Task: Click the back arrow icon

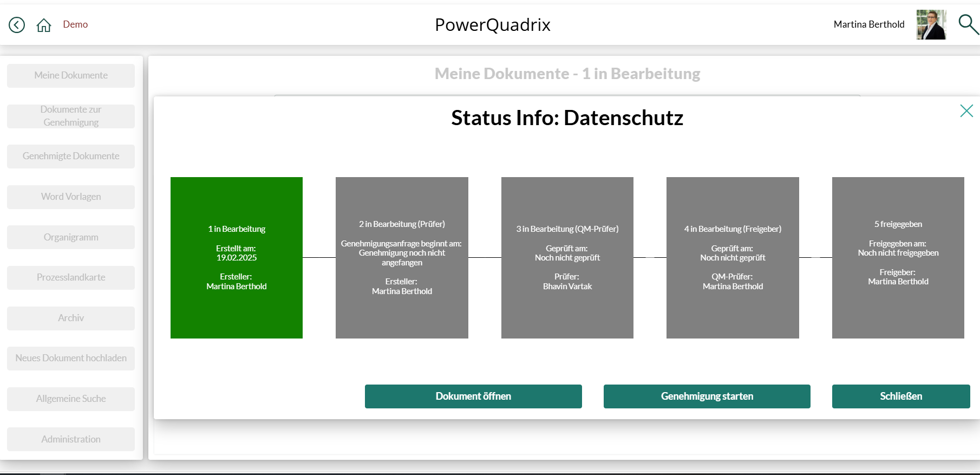Action: pyautogui.click(x=17, y=25)
